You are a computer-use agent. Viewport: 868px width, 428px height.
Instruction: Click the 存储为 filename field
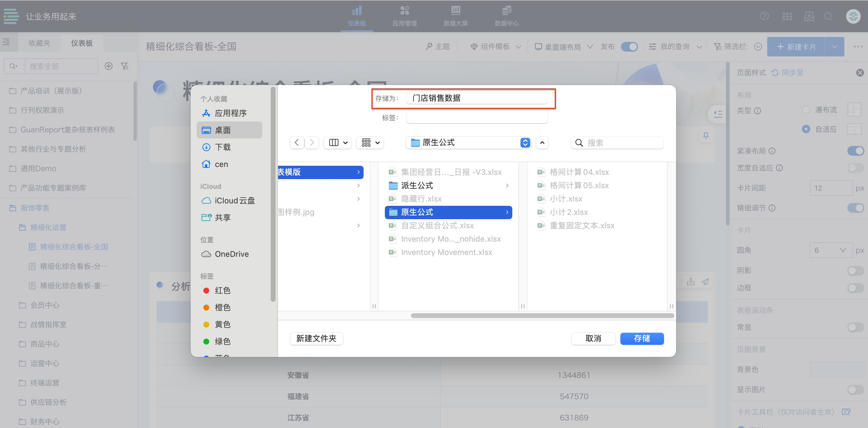(477, 98)
